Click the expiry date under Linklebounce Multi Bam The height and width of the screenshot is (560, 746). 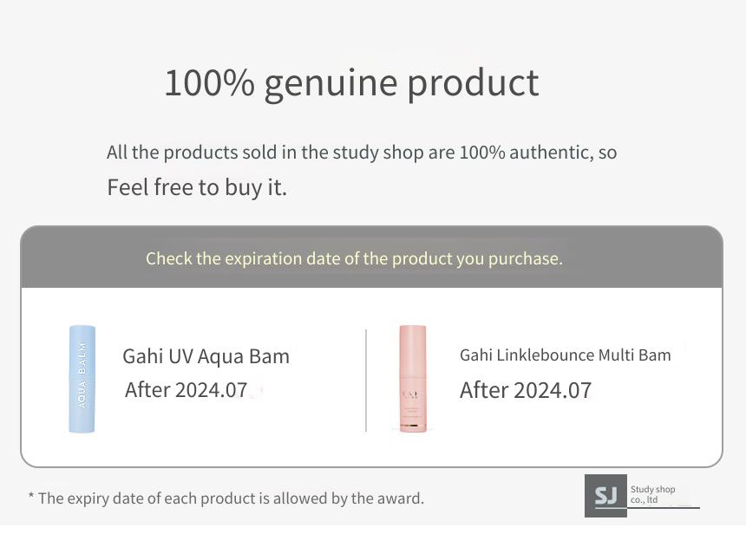526,390
